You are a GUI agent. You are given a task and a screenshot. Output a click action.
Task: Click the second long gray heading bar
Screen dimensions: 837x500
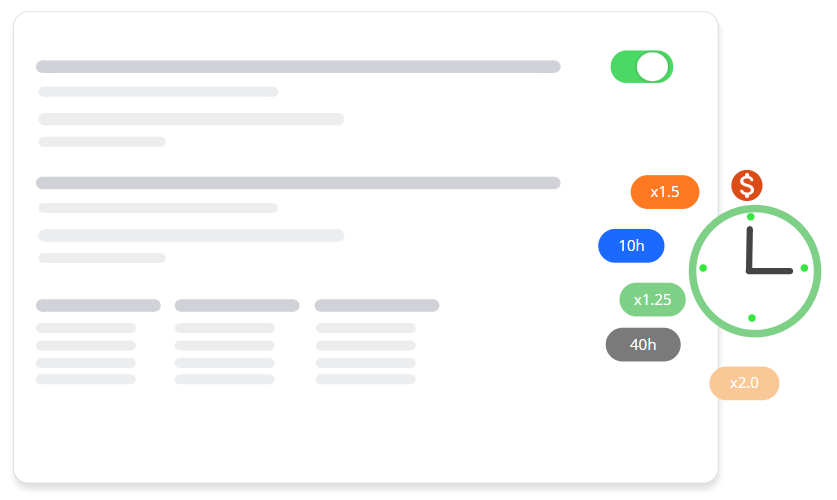[298, 183]
